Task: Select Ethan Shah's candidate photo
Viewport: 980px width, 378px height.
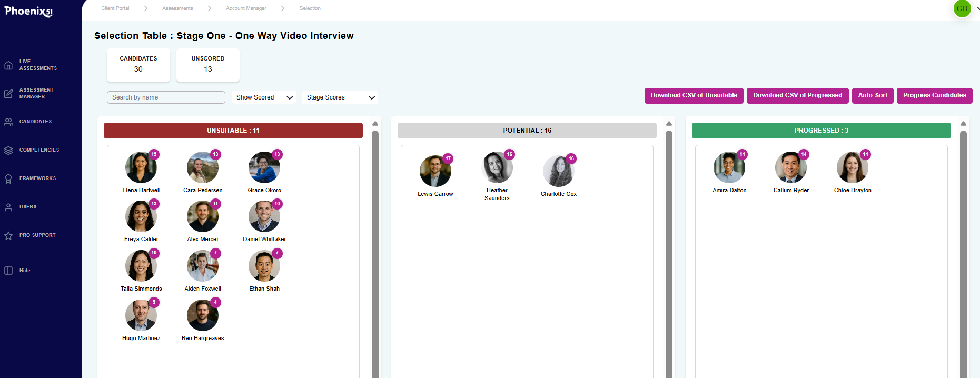Action: [x=264, y=266]
